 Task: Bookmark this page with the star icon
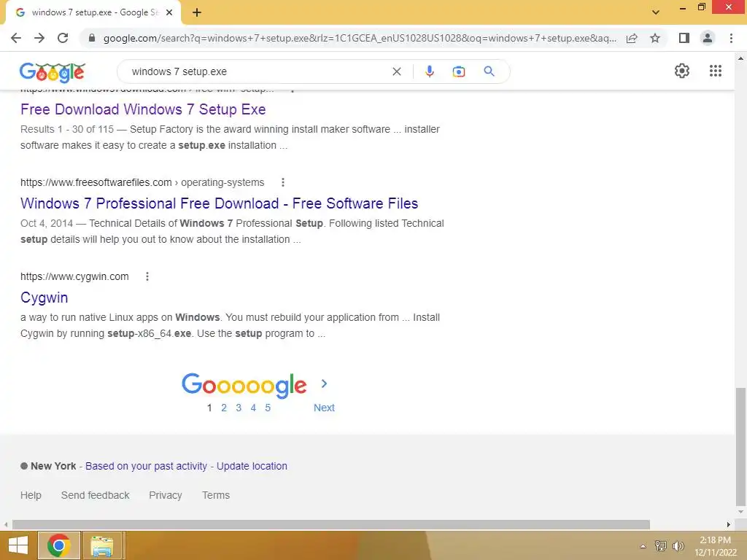[655, 38]
